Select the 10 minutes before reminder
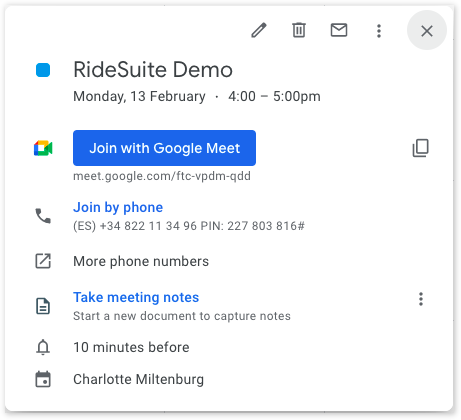Viewport: 461px width, 420px height. coord(131,347)
